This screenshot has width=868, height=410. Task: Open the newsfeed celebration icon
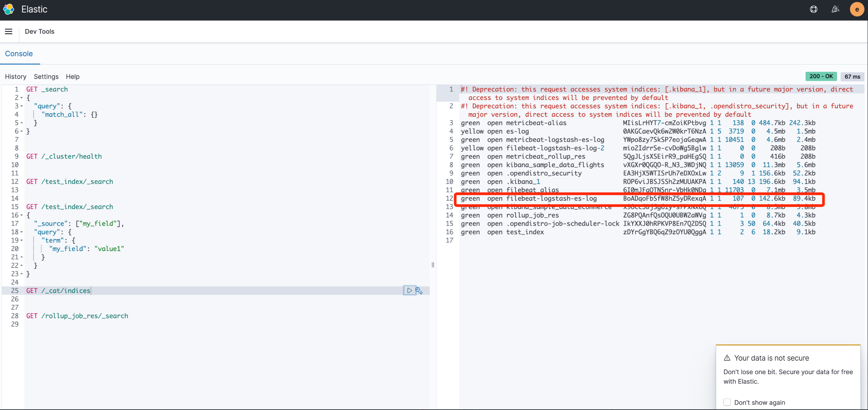[x=835, y=9]
